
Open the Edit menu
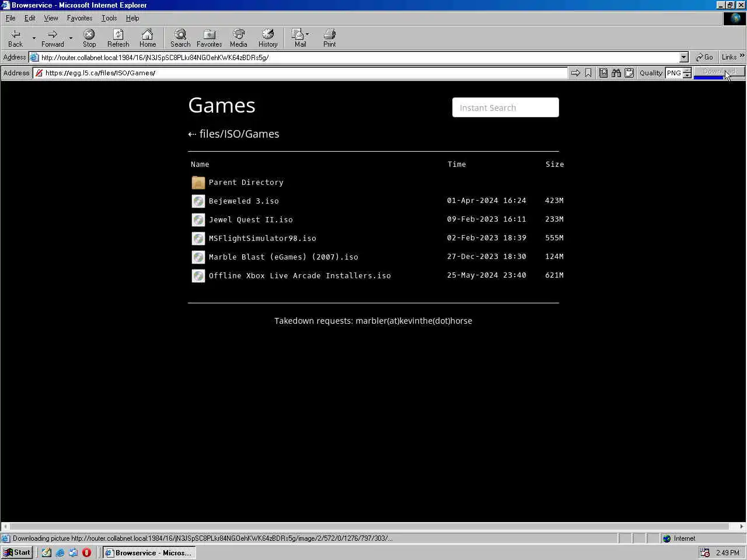point(30,18)
